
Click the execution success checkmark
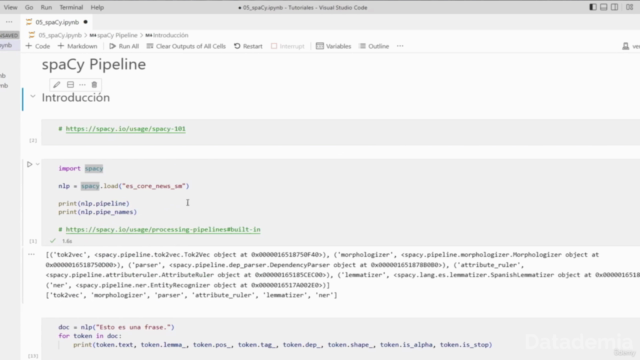pos(53,241)
